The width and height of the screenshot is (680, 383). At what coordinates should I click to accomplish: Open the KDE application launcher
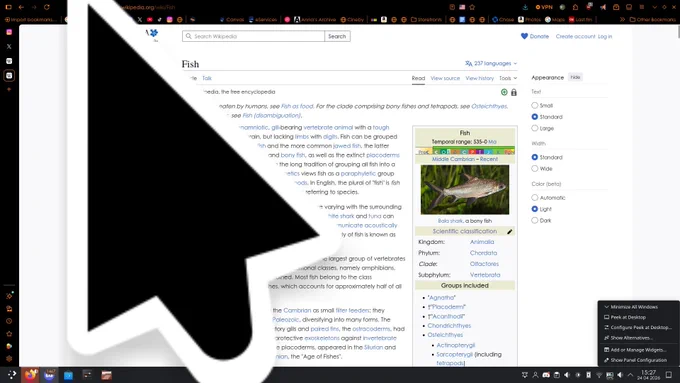tap(12, 375)
